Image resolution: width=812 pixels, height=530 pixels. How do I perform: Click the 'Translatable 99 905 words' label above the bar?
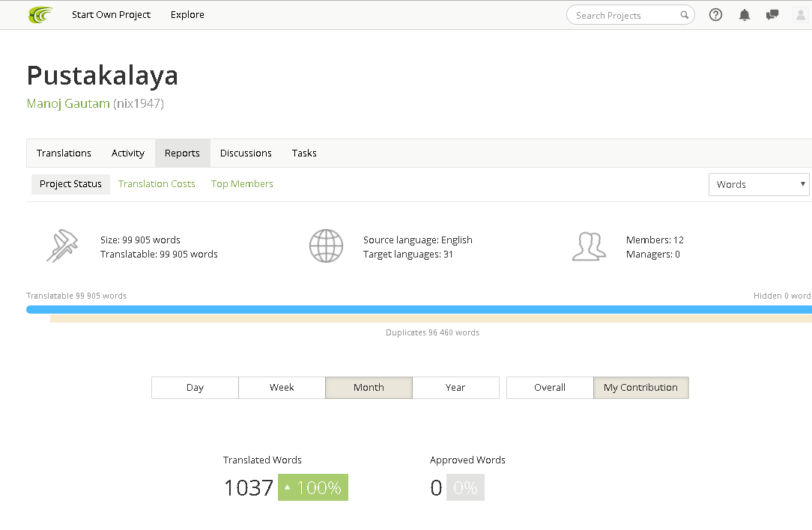[76, 296]
